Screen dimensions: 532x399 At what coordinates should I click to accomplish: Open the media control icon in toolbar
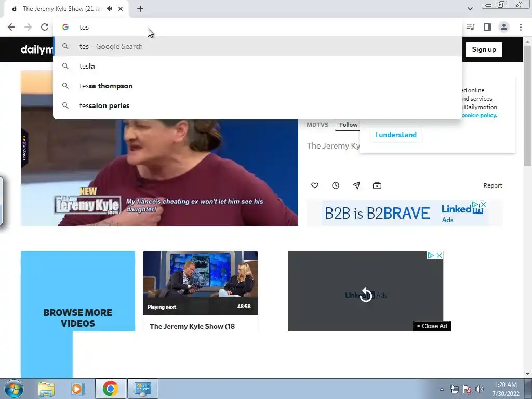pyautogui.click(x=471, y=27)
